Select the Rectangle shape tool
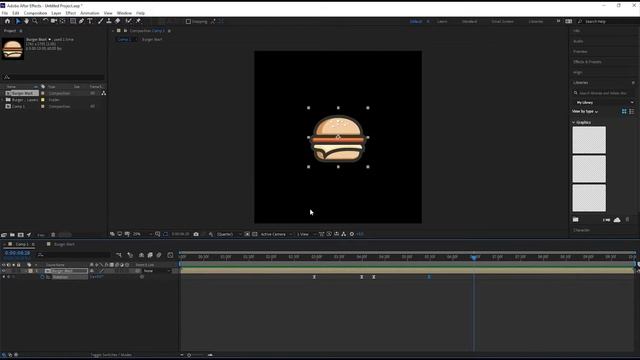640x360 pixels. 73,21
